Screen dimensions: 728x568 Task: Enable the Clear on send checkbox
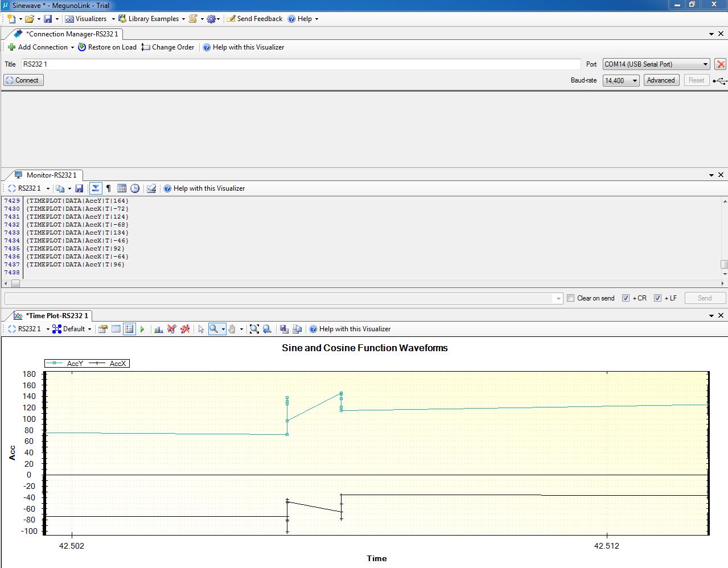click(x=570, y=298)
